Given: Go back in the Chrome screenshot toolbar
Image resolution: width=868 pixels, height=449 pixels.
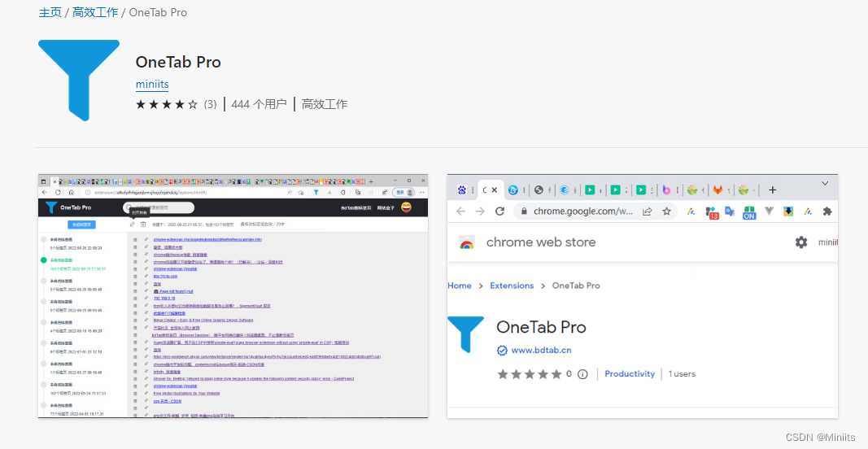Looking at the screenshot, I should click(460, 211).
